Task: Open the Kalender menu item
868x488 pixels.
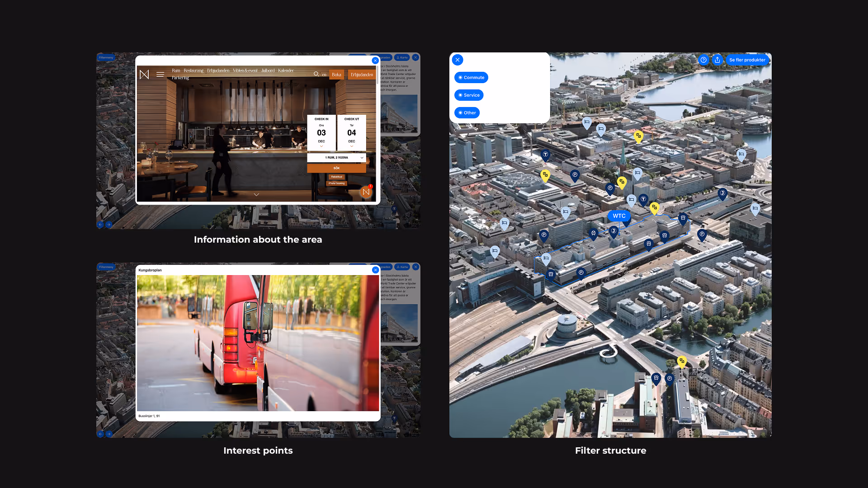Action: (286, 70)
